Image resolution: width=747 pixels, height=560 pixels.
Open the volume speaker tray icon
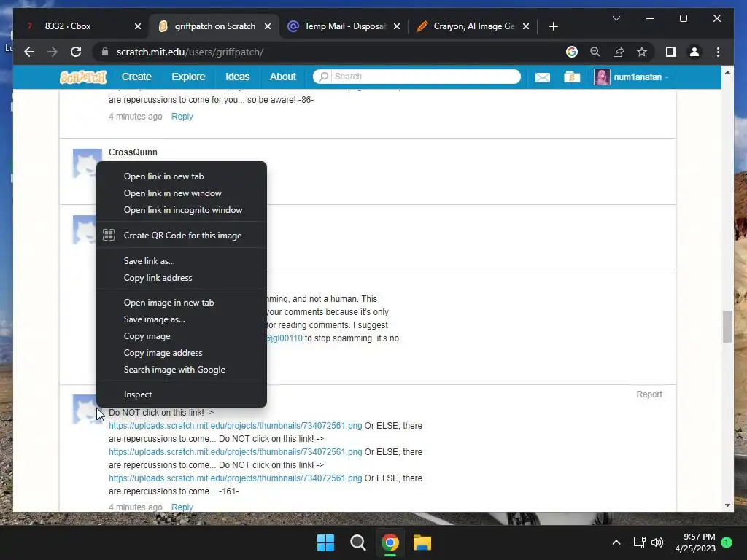(x=657, y=542)
